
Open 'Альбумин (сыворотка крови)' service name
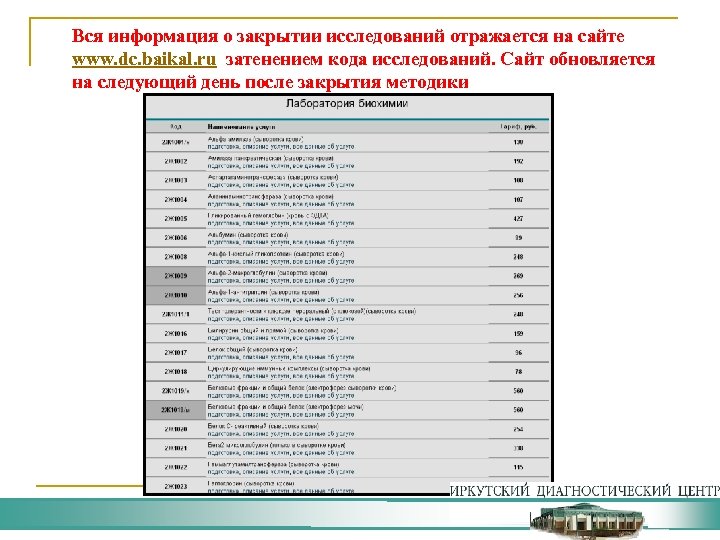click(x=248, y=235)
